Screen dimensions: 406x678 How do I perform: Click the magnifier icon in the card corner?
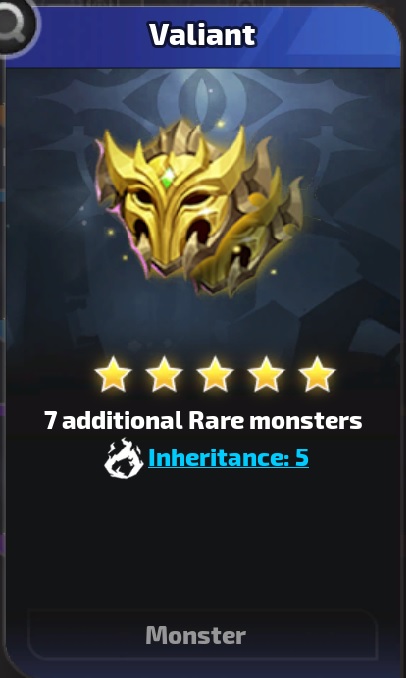pyautogui.click(x=15, y=22)
